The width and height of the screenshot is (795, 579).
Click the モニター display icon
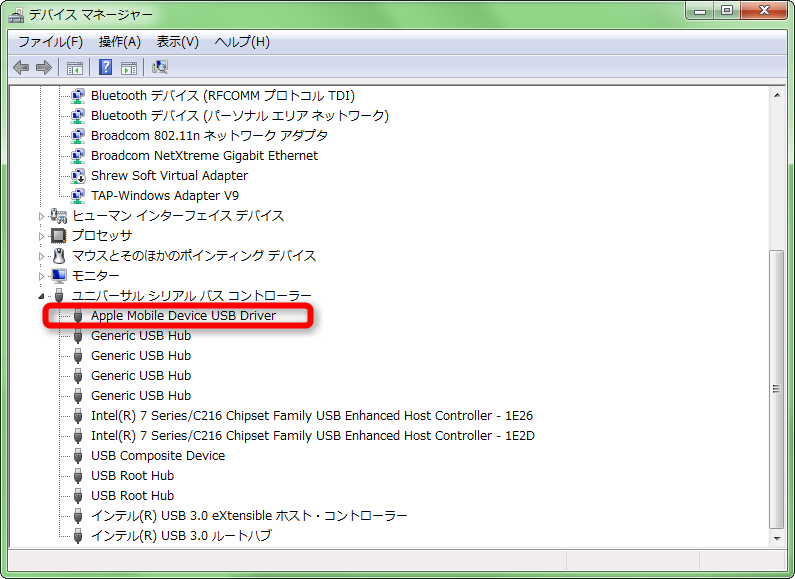point(59,276)
